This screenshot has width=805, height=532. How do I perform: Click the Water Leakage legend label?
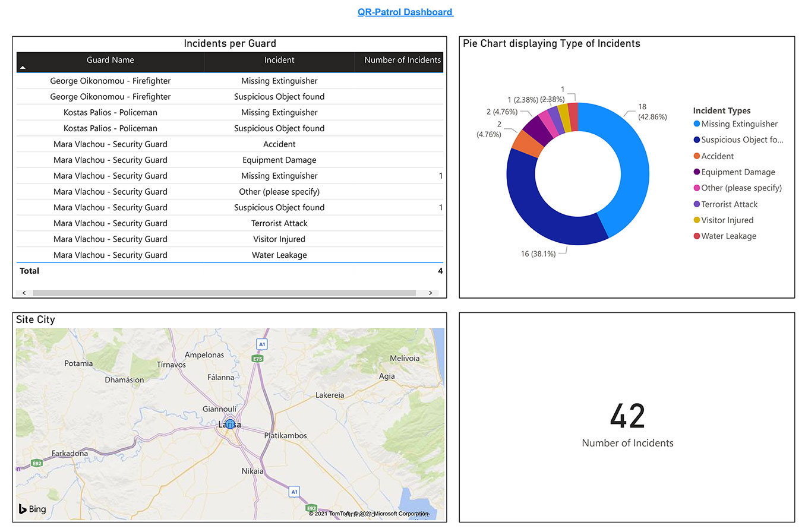(x=729, y=236)
